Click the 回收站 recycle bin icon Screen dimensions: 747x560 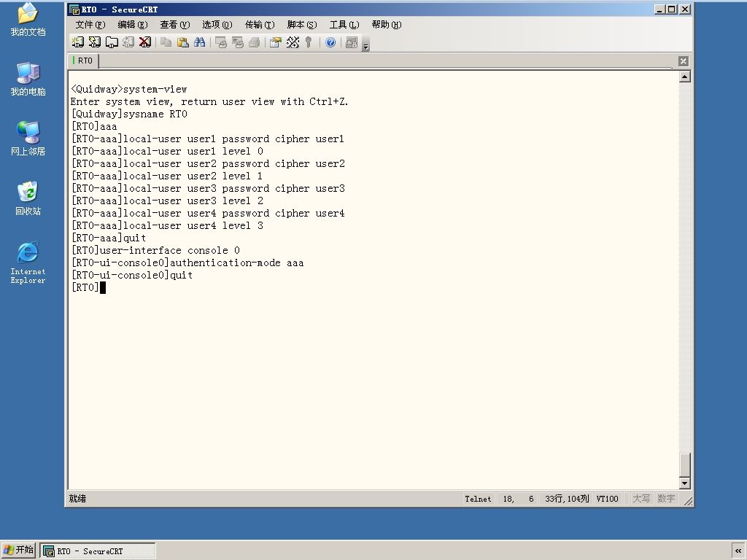point(28,198)
